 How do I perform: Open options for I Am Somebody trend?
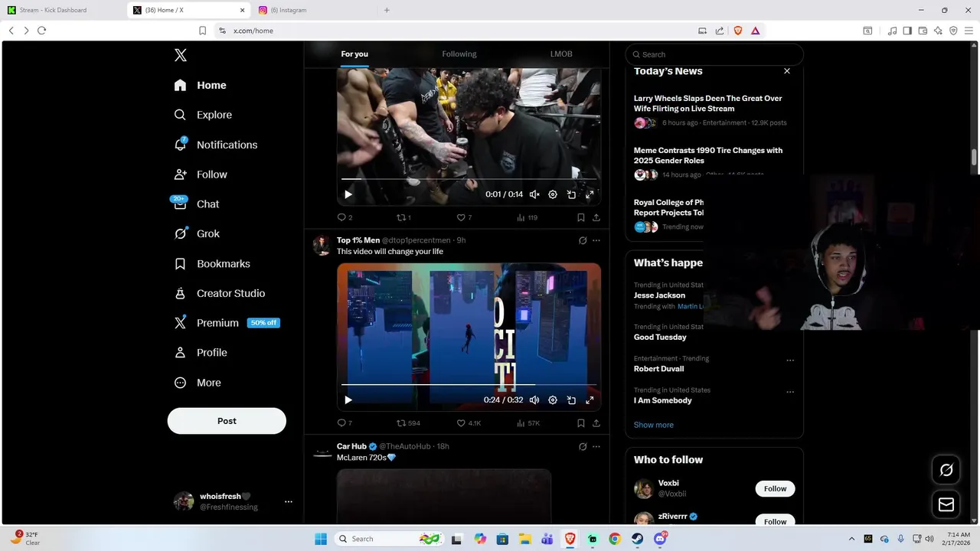coord(790,392)
